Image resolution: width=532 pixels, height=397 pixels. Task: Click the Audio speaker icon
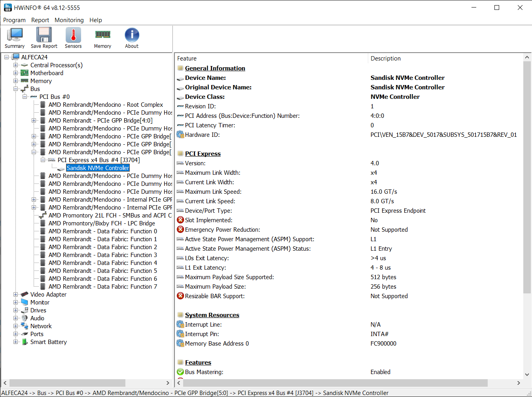(x=25, y=318)
